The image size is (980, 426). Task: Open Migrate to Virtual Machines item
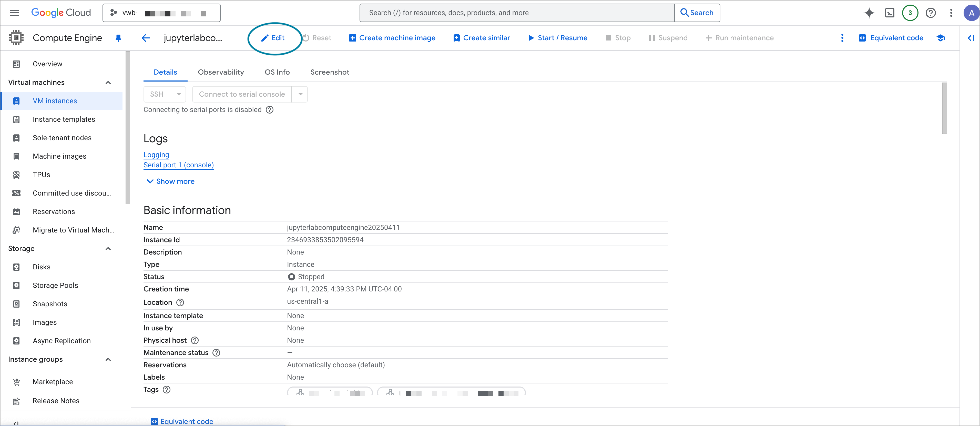[62, 230]
